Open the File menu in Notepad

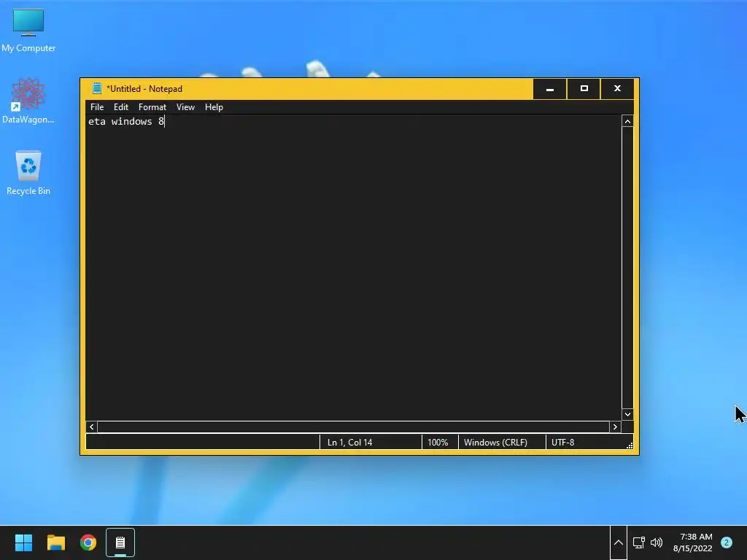(97, 107)
